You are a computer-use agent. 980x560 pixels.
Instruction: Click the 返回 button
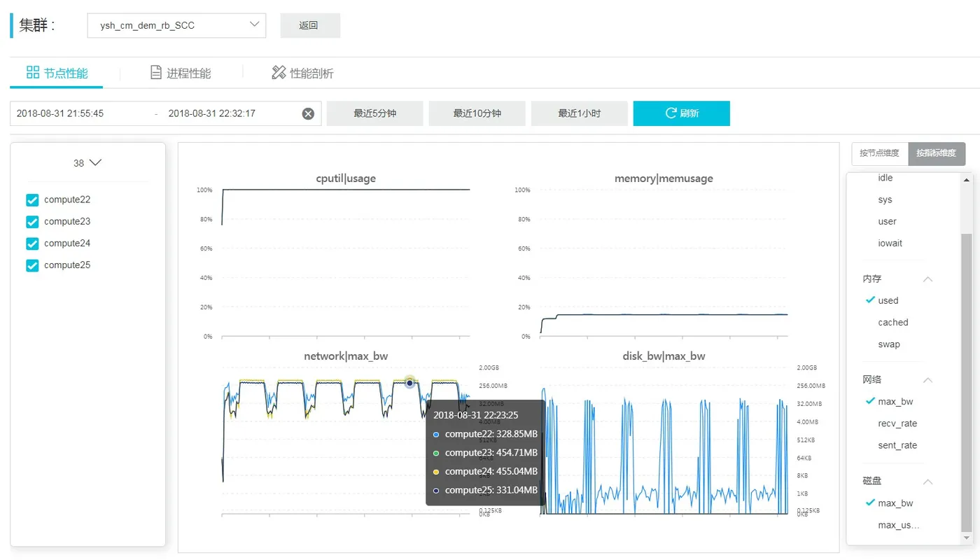310,25
